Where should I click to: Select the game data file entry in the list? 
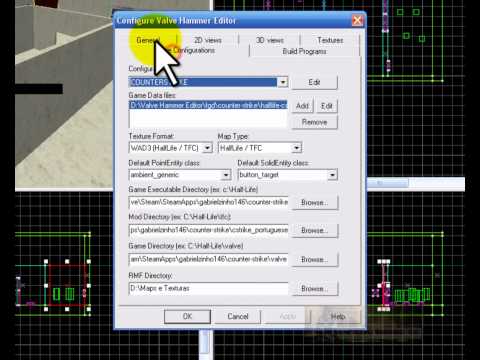pos(208,105)
